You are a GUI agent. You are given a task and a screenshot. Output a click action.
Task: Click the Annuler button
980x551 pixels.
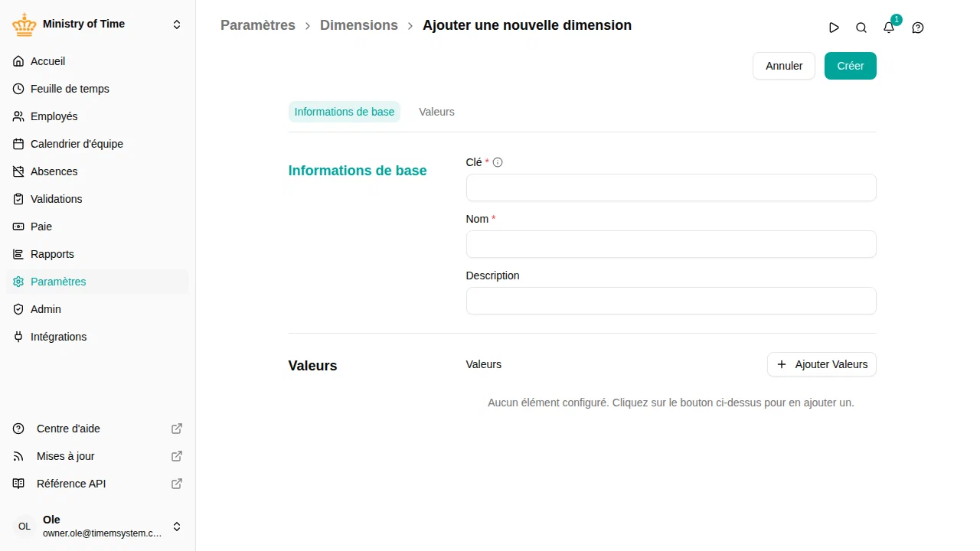pyautogui.click(x=784, y=66)
